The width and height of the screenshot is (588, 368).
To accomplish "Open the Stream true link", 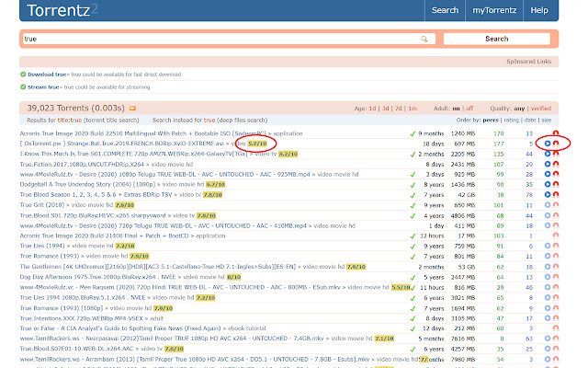I will pyautogui.click(x=43, y=87).
